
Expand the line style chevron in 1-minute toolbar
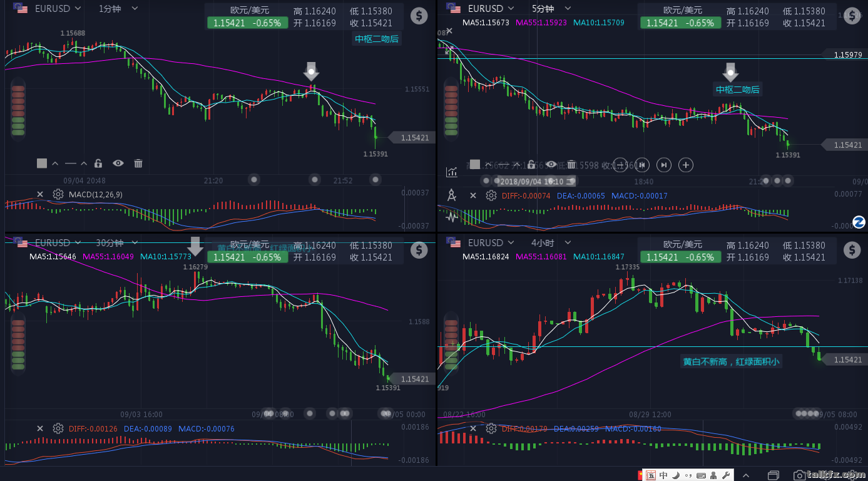(84, 163)
